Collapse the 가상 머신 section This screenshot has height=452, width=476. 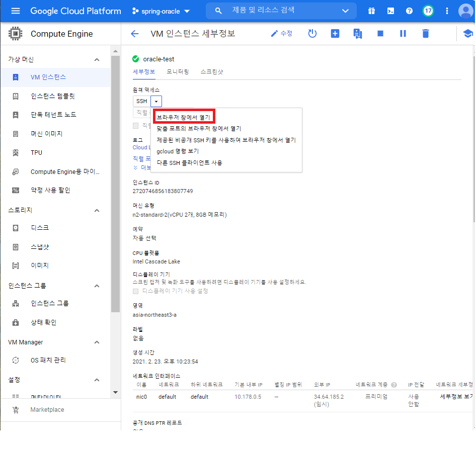click(x=97, y=59)
